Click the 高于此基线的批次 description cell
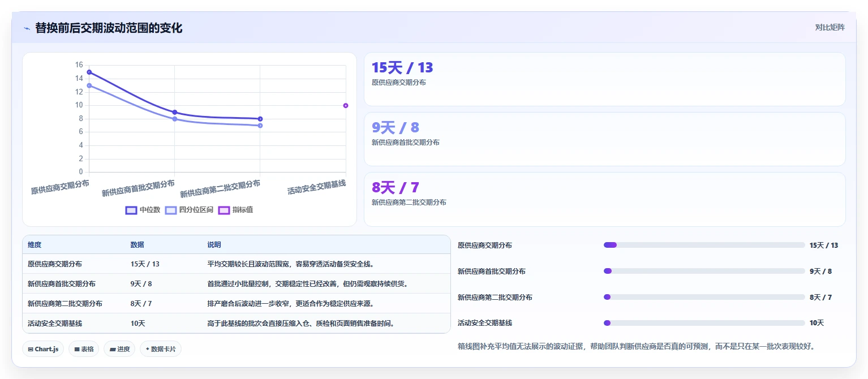 300,324
